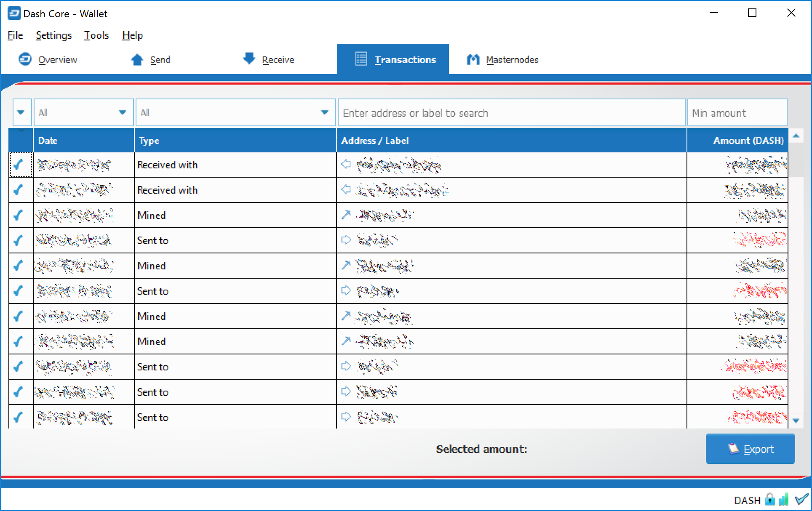Sort transactions by the Date column header
This screenshot has width=812, height=511.
coord(84,141)
